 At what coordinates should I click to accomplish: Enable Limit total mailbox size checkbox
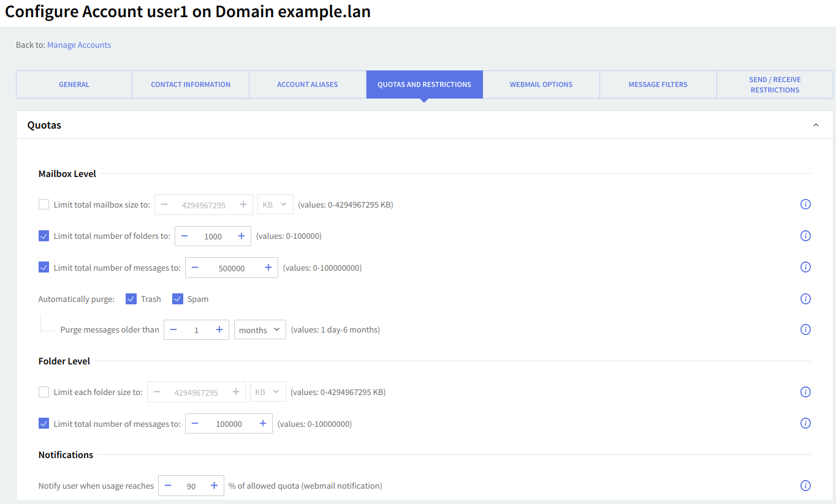[44, 205]
